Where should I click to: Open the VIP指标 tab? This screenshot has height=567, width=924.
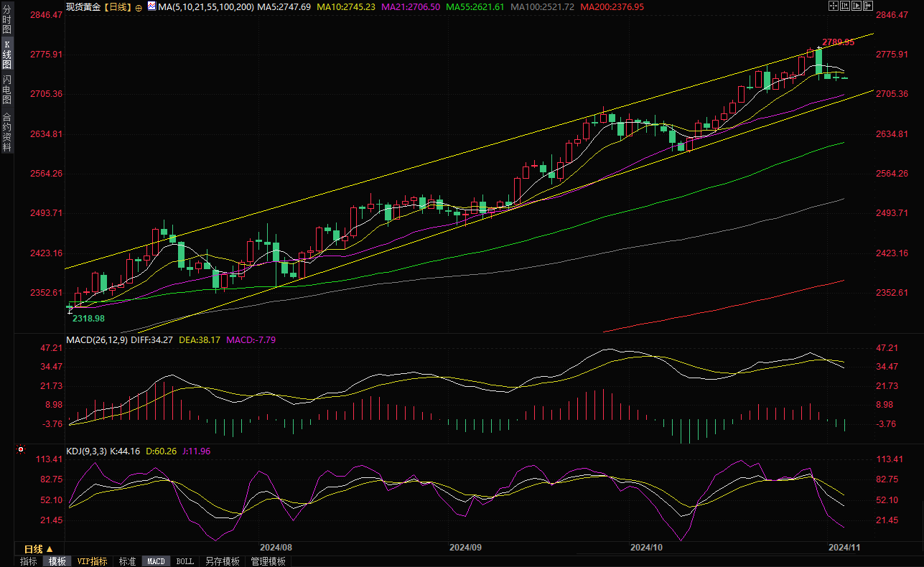pos(92,561)
